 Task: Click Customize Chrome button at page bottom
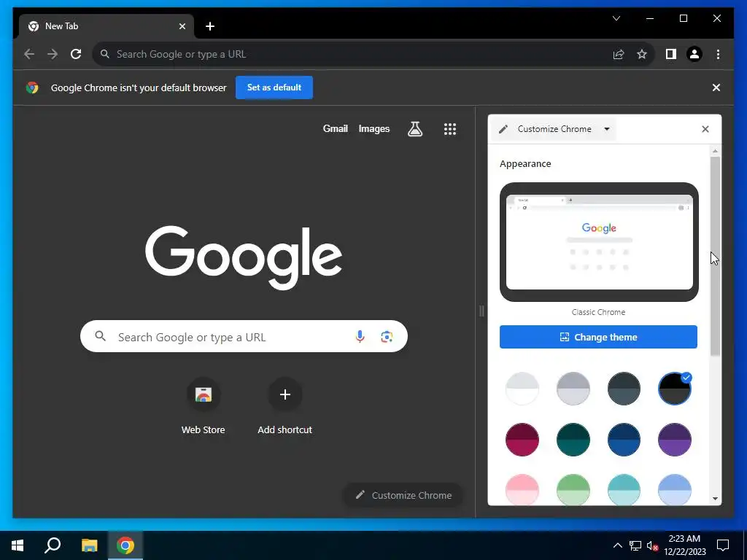[403, 495]
